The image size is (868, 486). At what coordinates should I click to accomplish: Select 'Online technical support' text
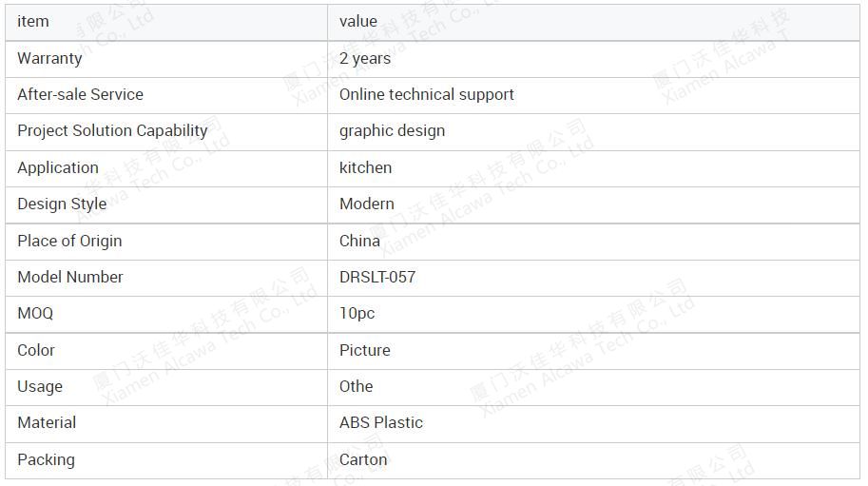click(426, 95)
